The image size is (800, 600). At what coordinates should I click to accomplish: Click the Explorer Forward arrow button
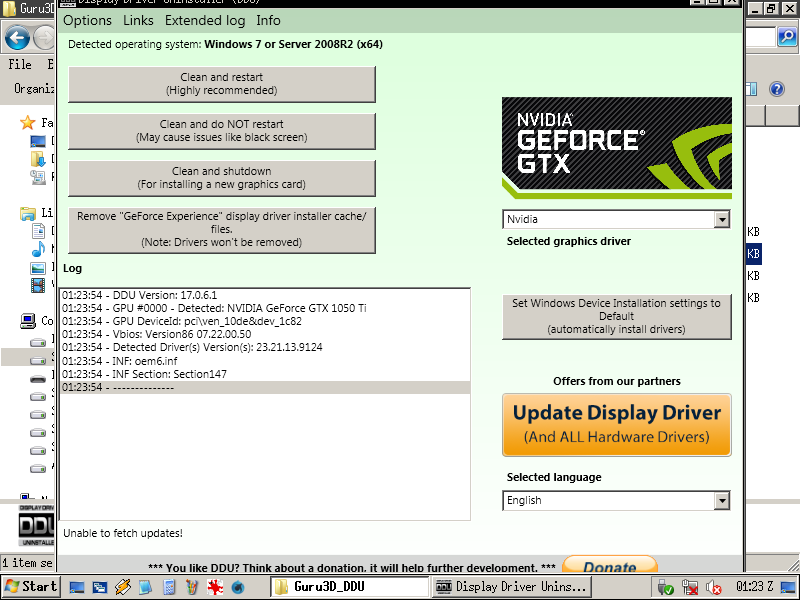(x=44, y=38)
